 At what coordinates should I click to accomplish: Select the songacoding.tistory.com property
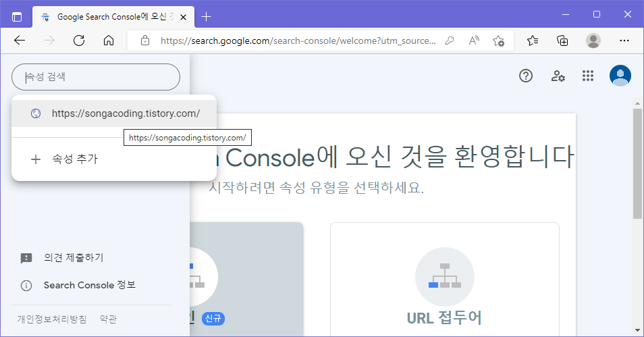coord(114,113)
